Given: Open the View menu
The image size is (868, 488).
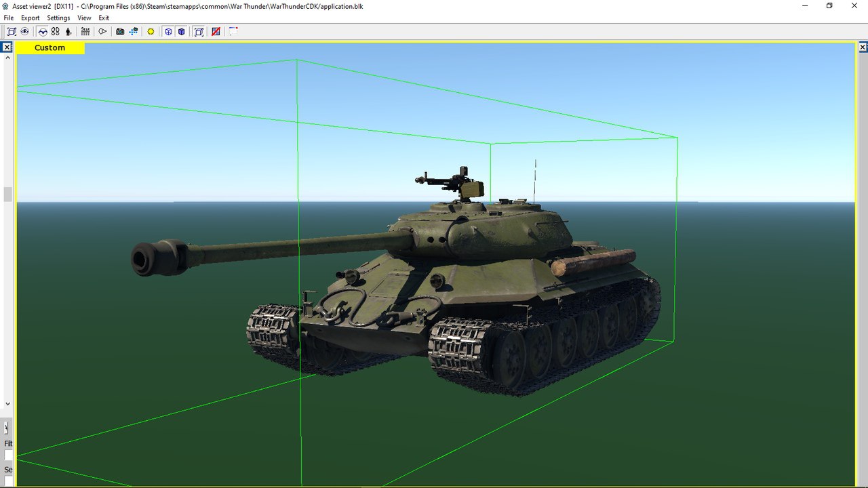Looking at the screenshot, I should (84, 18).
